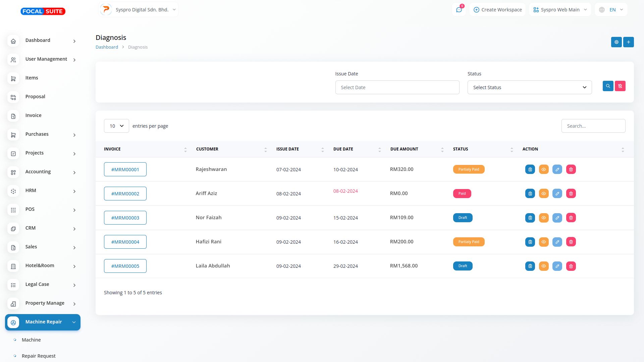Open the messages chat icon in the header
Viewport: 644px width, 362px height.
click(x=459, y=10)
